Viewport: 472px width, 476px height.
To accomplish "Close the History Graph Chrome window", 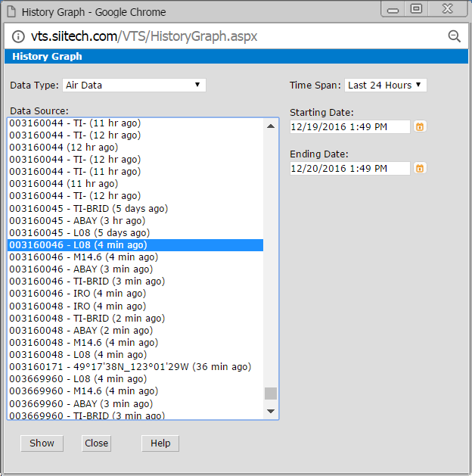I will click(x=448, y=9).
